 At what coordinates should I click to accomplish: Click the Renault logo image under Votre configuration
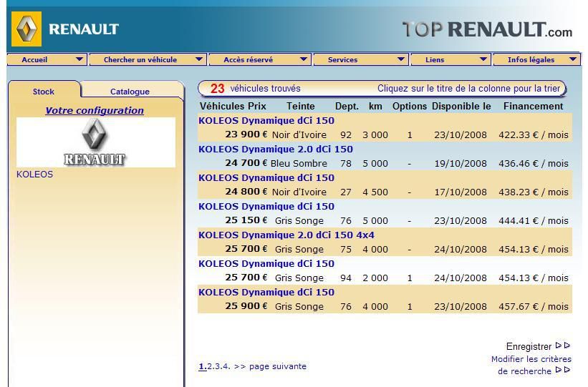click(x=95, y=142)
